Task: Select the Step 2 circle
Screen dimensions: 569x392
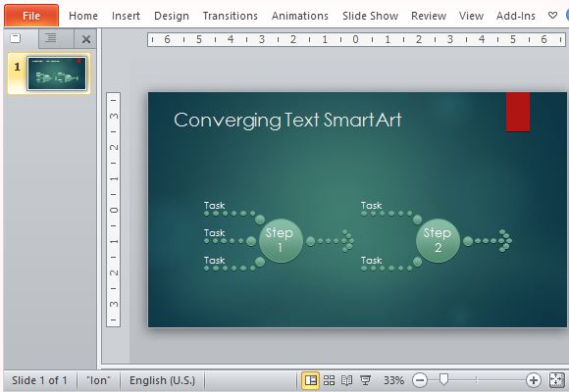Action: (x=438, y=241)
